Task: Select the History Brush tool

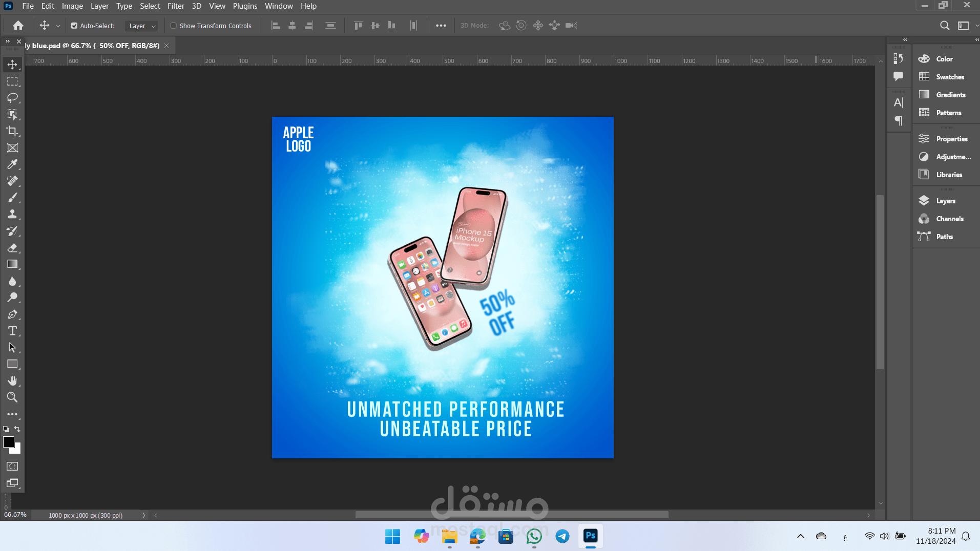Action: (12, 231)
